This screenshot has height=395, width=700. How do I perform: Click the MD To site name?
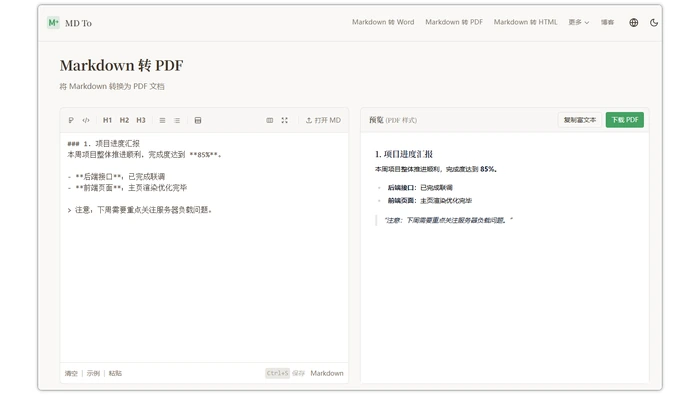(x=78, y=23)
